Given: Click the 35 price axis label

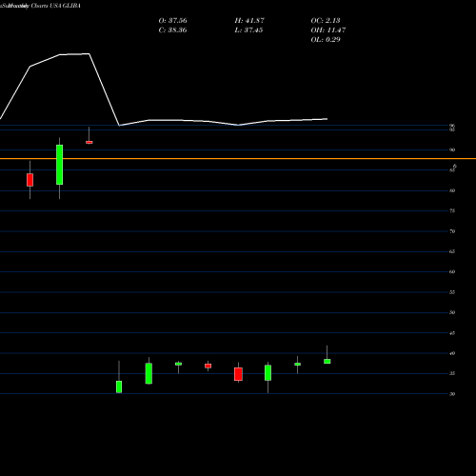Looking at the screenshot, I should point(452,373).
